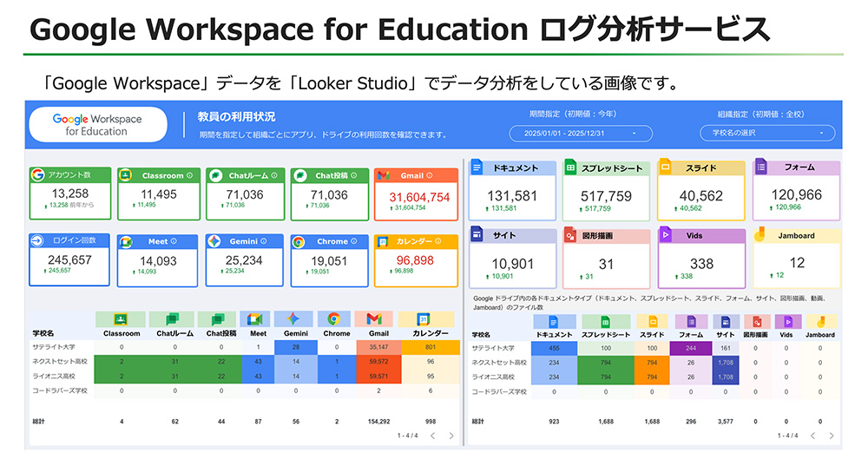
Task: Click the Meet icon on the Meet scorecard
Action: click(x=126, y=242)
